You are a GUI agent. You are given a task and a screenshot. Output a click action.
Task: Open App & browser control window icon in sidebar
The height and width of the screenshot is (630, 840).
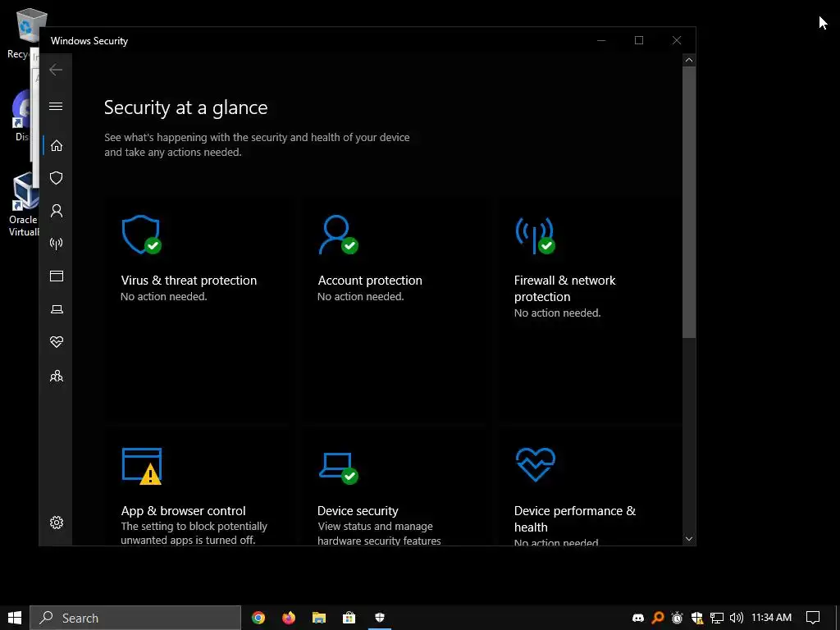pyautogui.click(x=57, y=276)
